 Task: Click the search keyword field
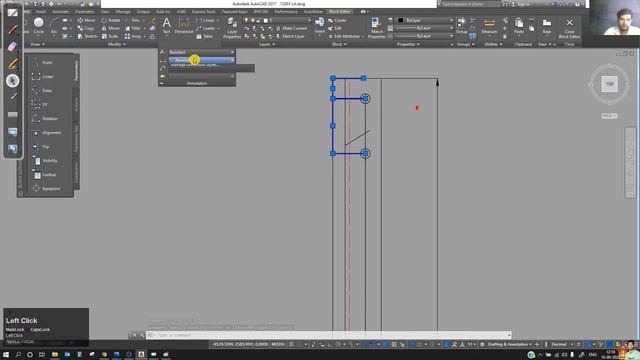click(471, 4)
